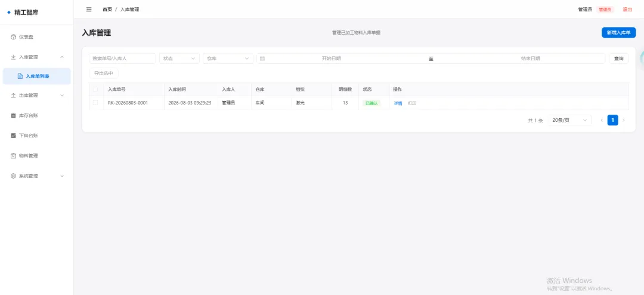Click the 精工智库 logo diamond icon
Screen dimensions: 644x295
coord(9,13)
